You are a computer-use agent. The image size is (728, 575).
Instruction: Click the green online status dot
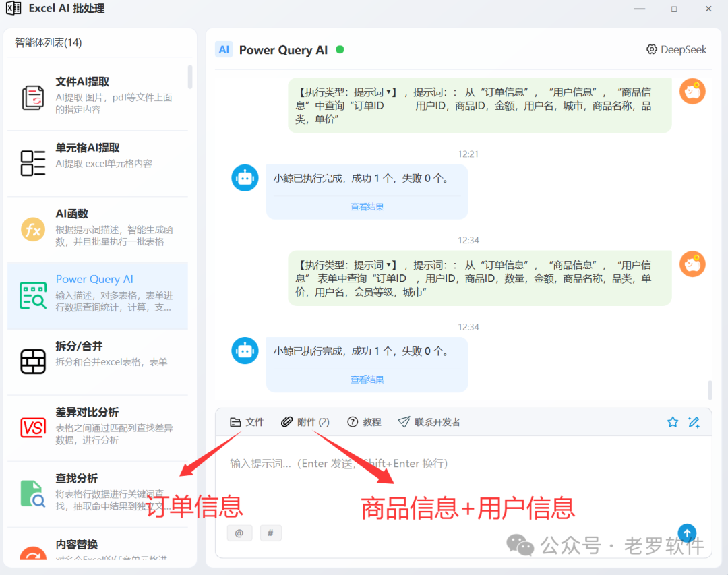340,49
